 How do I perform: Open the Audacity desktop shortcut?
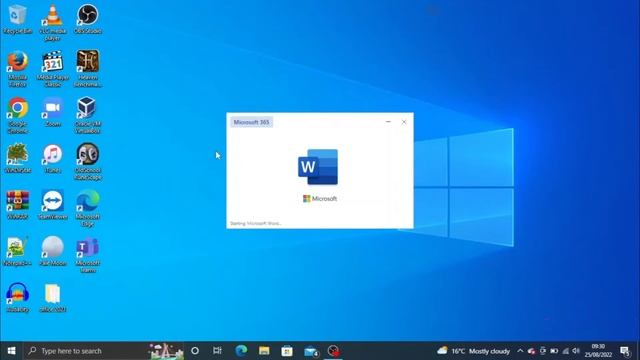tap(17, 298)
